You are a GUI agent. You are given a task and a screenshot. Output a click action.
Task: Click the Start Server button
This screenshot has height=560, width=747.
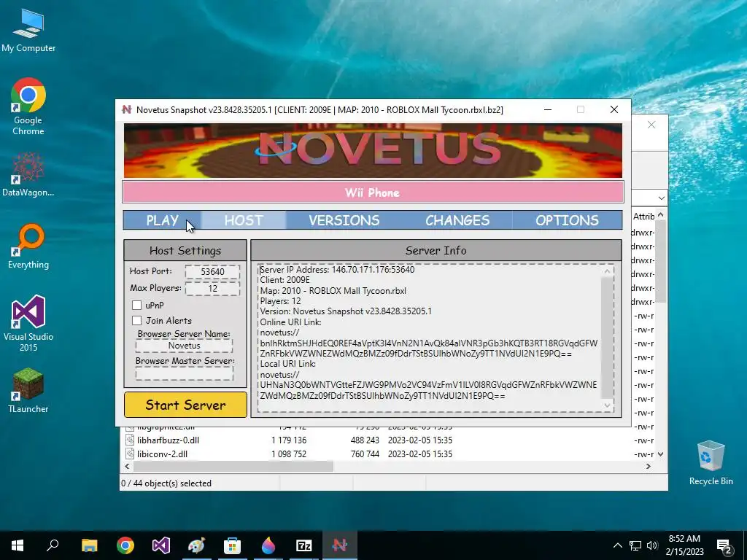(185, 405)
